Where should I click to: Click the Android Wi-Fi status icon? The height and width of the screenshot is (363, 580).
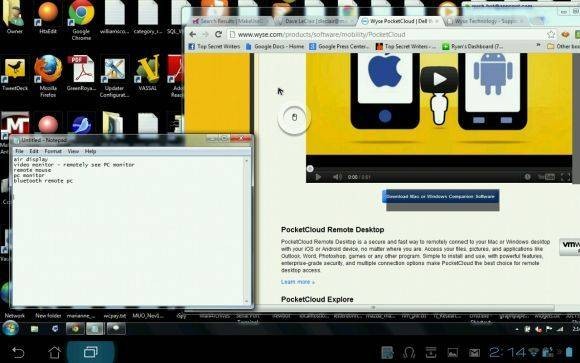[534, 352]
